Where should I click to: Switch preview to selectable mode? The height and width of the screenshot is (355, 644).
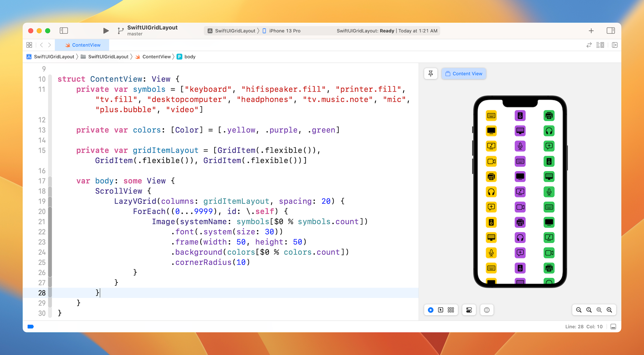(x=441, y=310)
